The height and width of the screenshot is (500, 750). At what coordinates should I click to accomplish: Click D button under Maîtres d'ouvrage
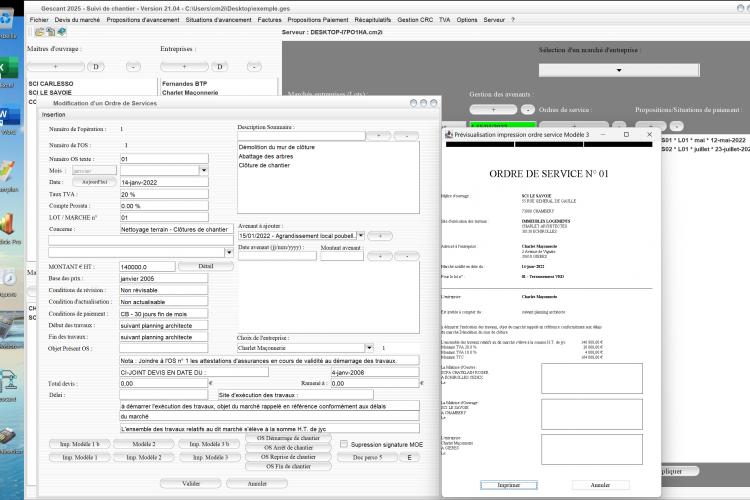click(96, 67)
